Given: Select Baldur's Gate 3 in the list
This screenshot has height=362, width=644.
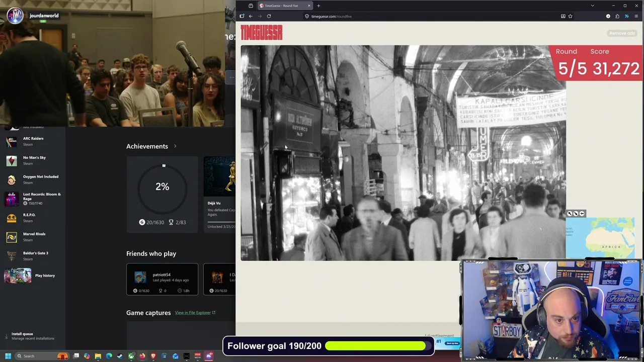Looking at the screenshot, I should [33, 256].
